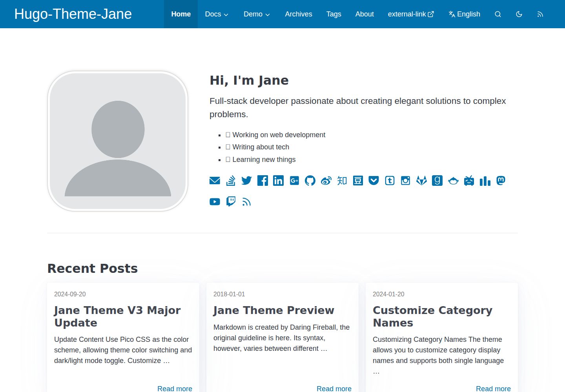
Task: Open the About page
Action: pos(365,14)
